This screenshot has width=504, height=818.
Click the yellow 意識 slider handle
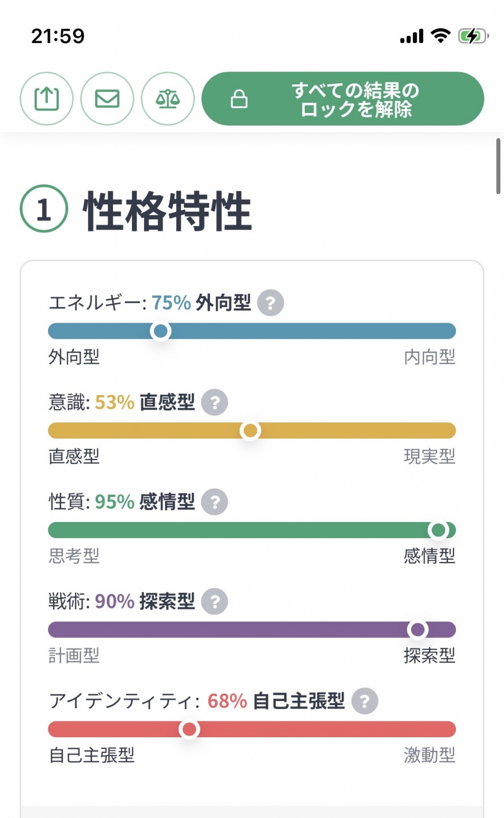[x=250, y=430]
